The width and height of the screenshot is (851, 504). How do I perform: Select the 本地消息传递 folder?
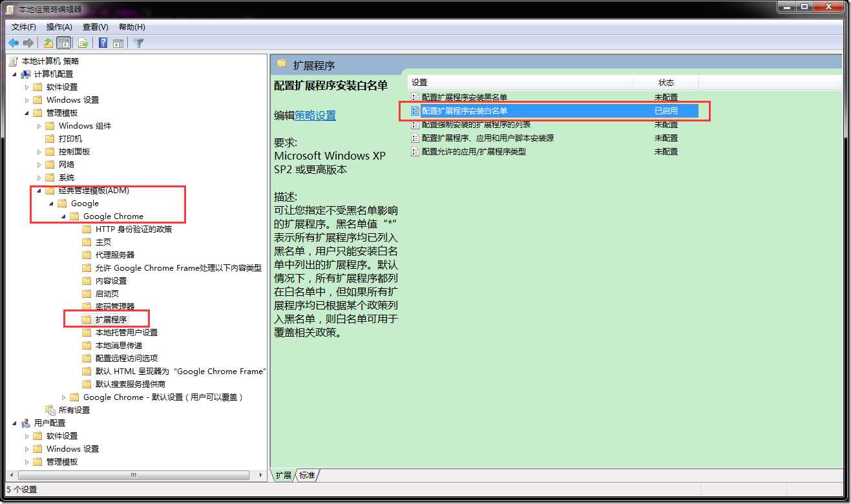[x=119, y=346]
